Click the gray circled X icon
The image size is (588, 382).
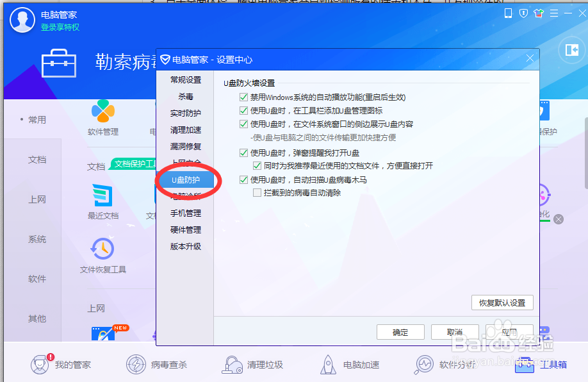point(559,219)
